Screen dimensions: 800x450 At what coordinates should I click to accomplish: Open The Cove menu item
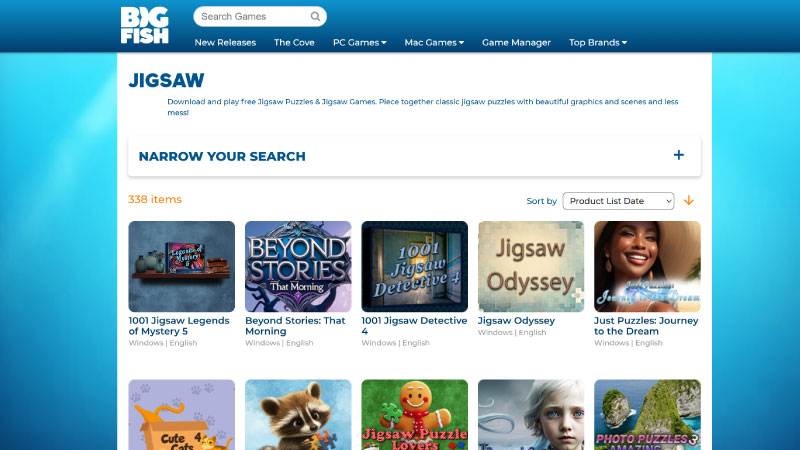(294, 43)
